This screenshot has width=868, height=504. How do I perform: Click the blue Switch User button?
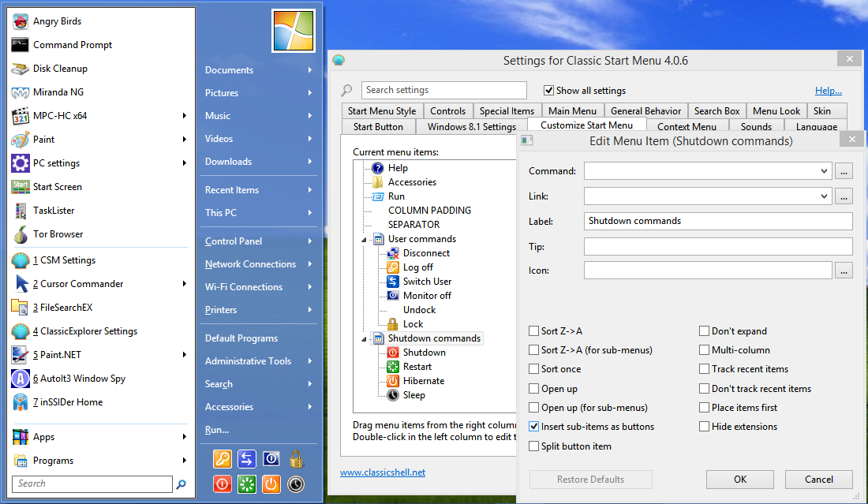click(x=247, y=459)
